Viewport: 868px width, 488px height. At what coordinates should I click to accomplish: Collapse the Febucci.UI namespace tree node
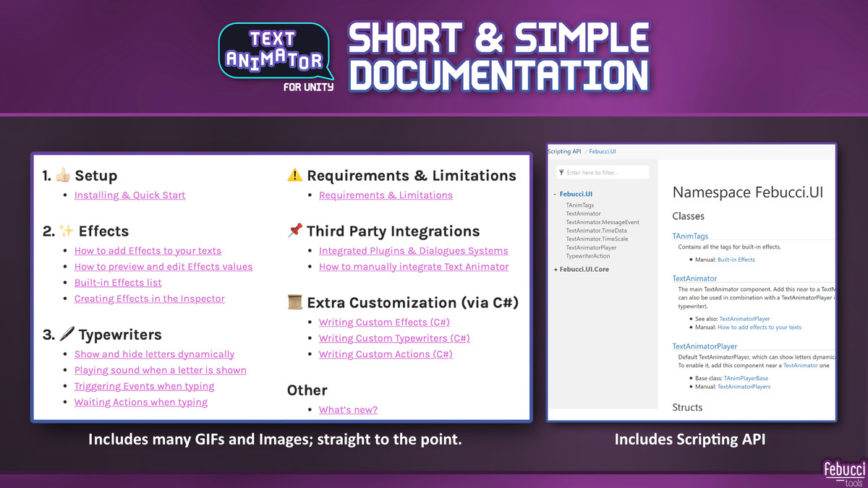(x=555, y=194)
